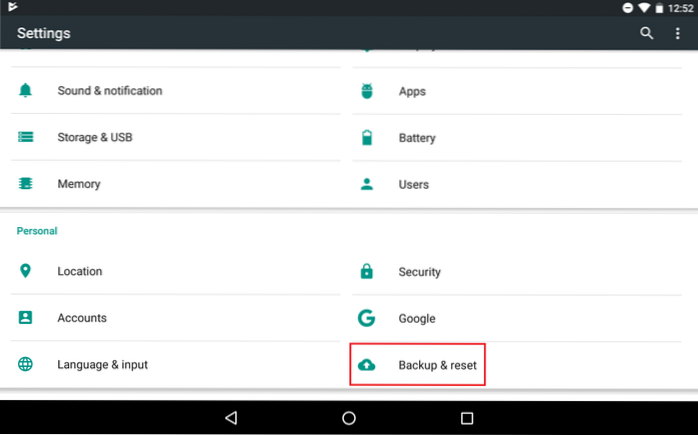Open Accounts settings
The width and height of the screenshot is (698, 435).
coord(82,318)
